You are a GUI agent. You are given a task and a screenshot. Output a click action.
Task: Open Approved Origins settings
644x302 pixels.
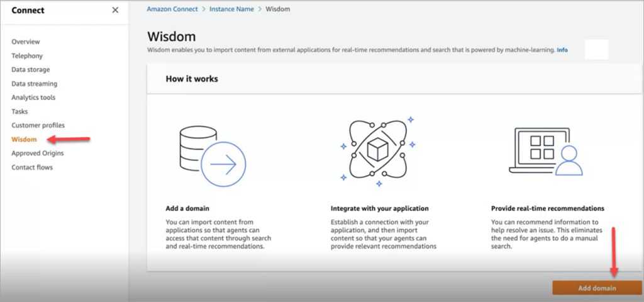(37, 154)
